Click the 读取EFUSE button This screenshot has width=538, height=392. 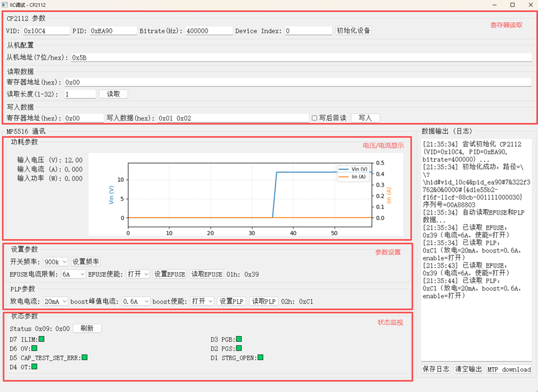[x=206, y=274]
